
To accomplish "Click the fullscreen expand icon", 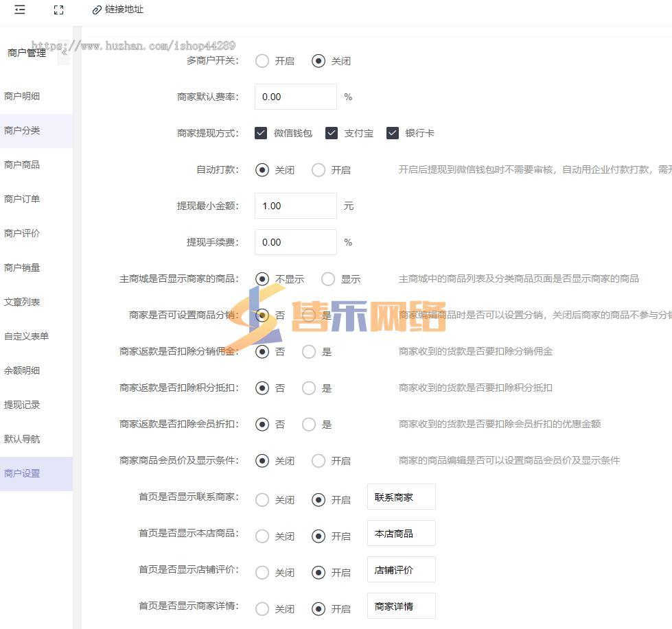I will (x=59, y=10).
